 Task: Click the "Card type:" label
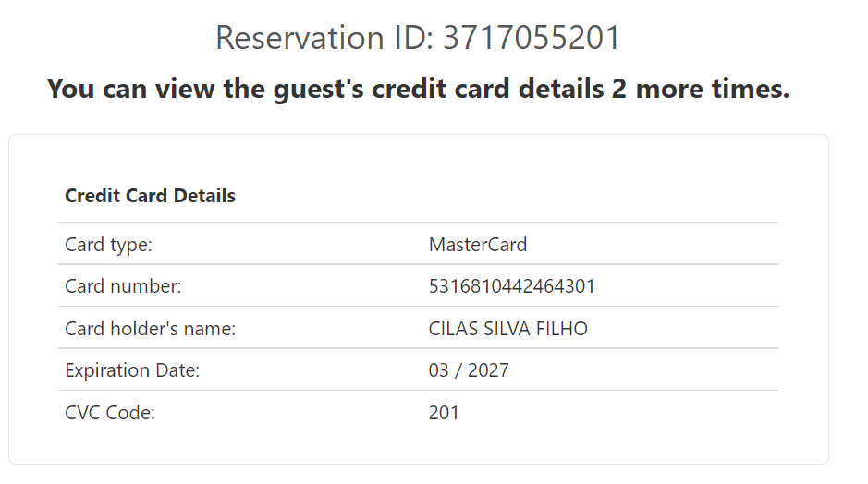tap(108, 245)
